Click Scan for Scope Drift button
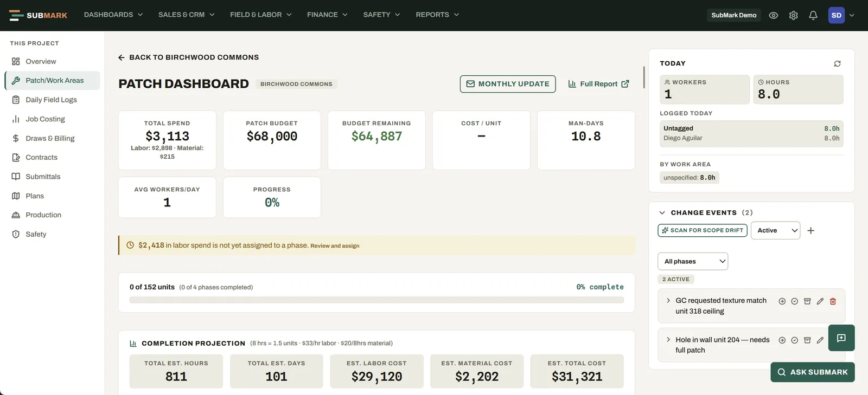The height and width of the screenshot is (395, 868). pyautogui.click(x=703, y=230)
